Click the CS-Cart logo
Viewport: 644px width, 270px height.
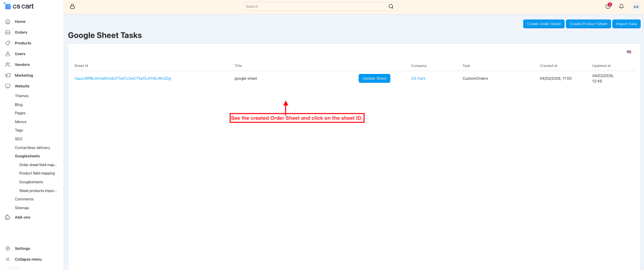click(x=19, y=6)
